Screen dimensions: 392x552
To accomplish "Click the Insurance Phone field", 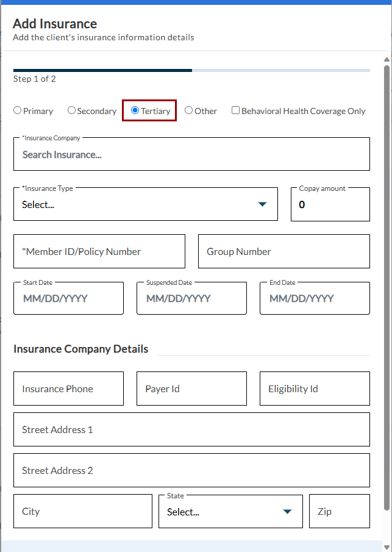I will pos(68,389).
